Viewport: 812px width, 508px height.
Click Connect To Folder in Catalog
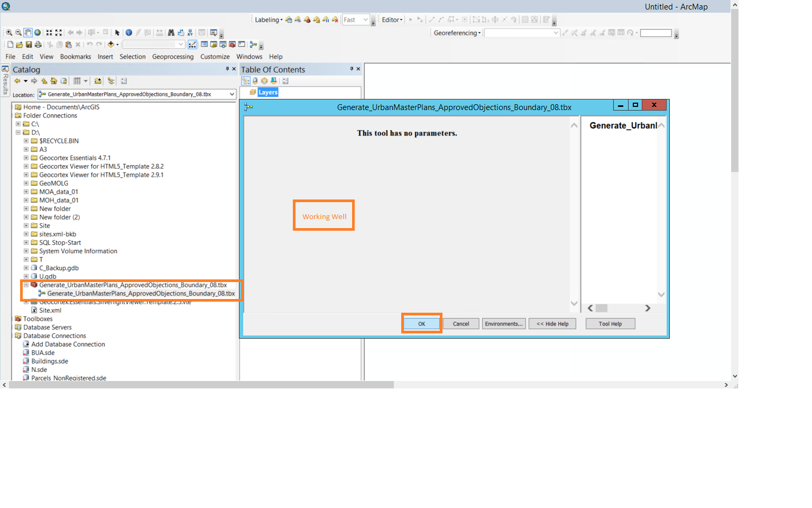point(98,81)
